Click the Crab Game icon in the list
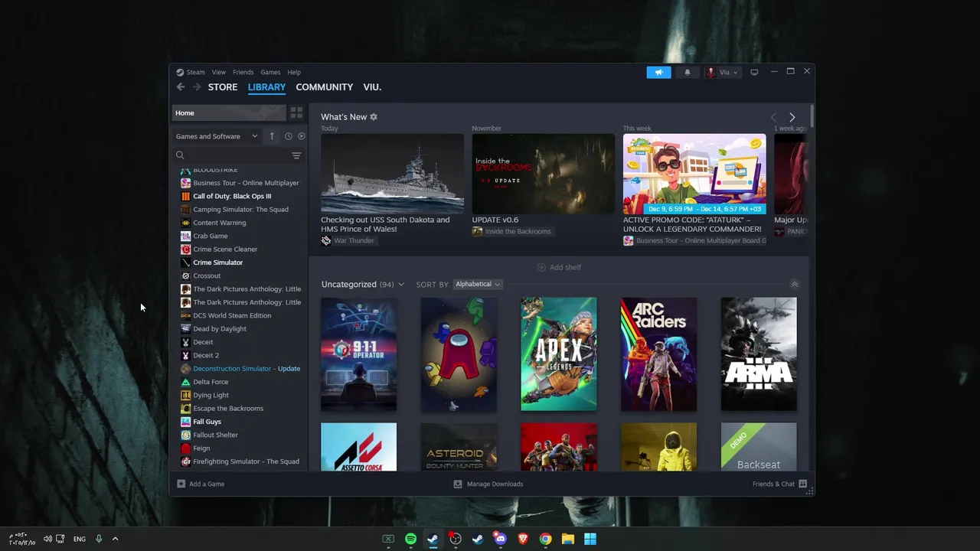 pyautogui.click(x=185, y=236)
